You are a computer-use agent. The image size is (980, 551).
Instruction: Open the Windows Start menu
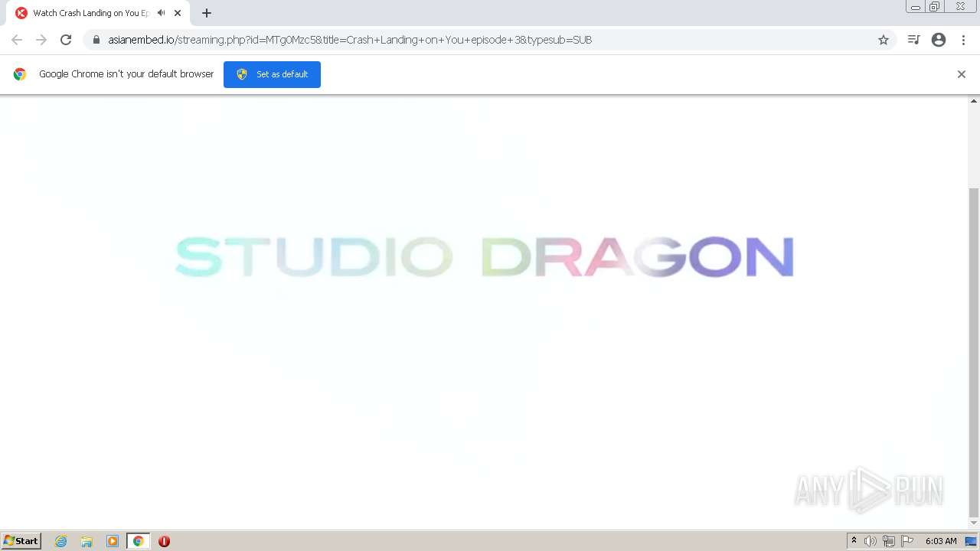21,541
